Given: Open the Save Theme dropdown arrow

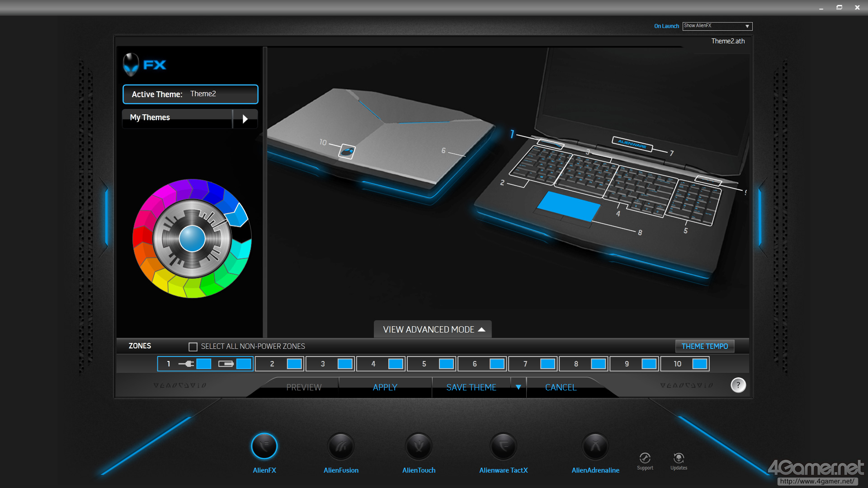Looking at the screenshot, I should [x=519, y=387].
